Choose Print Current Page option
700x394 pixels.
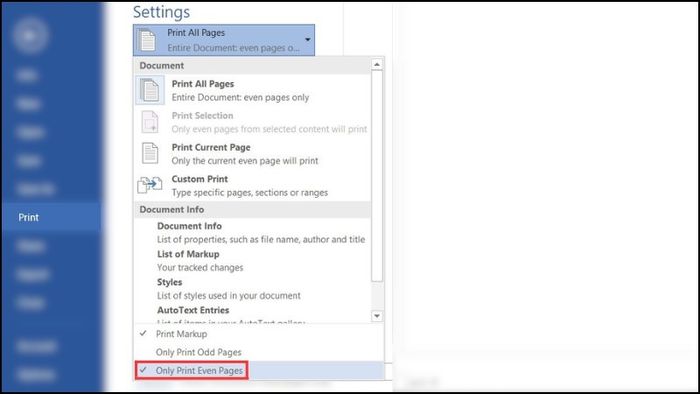point(252,153)
